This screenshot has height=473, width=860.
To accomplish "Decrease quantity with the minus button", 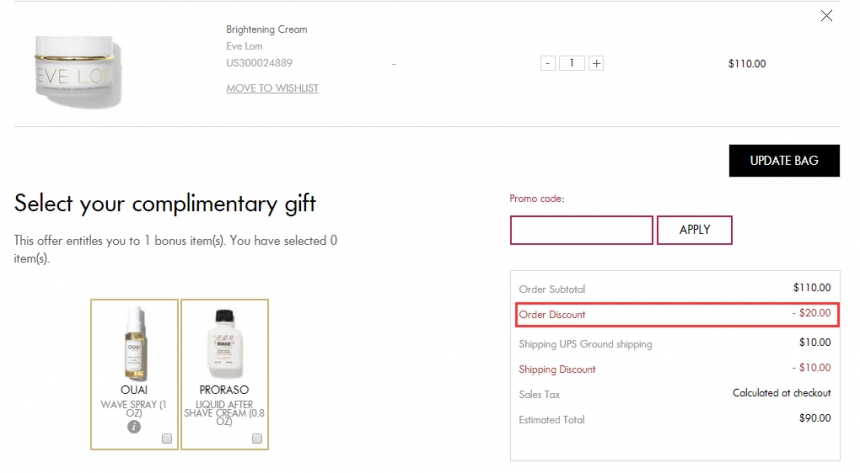I will [547, 63].
